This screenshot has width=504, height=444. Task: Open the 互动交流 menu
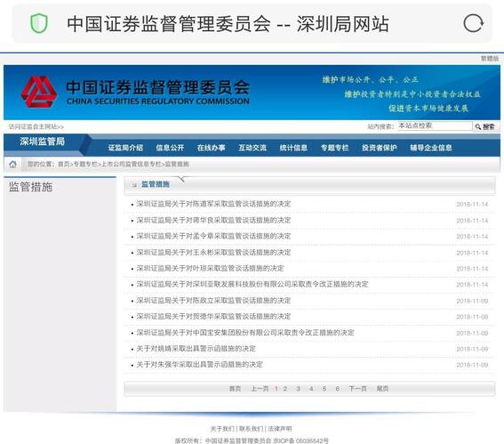(252, 148)
